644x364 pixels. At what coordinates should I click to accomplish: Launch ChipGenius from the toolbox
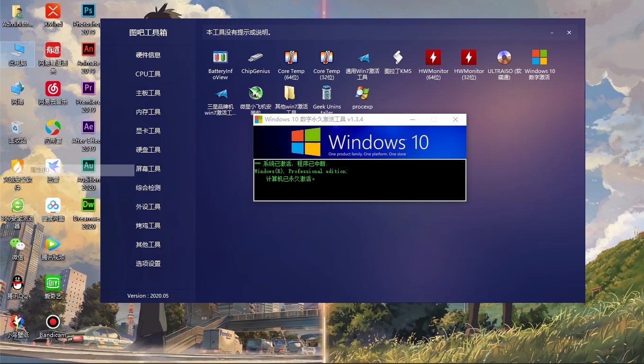tap(256, 58)
